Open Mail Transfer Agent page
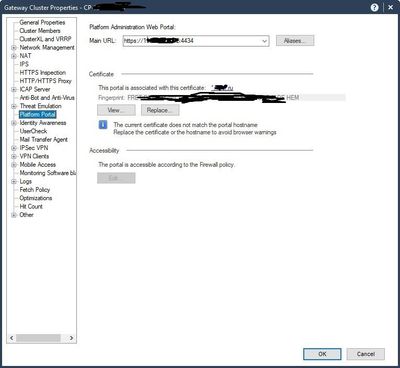Image resolution: width=400 pixels, height=368 pixels. point(43,140)
